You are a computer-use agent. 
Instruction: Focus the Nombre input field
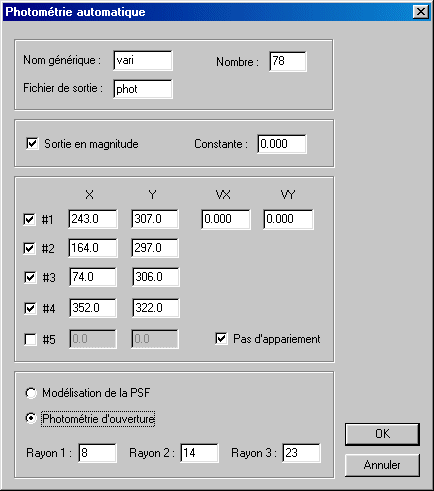pos(288,61)
